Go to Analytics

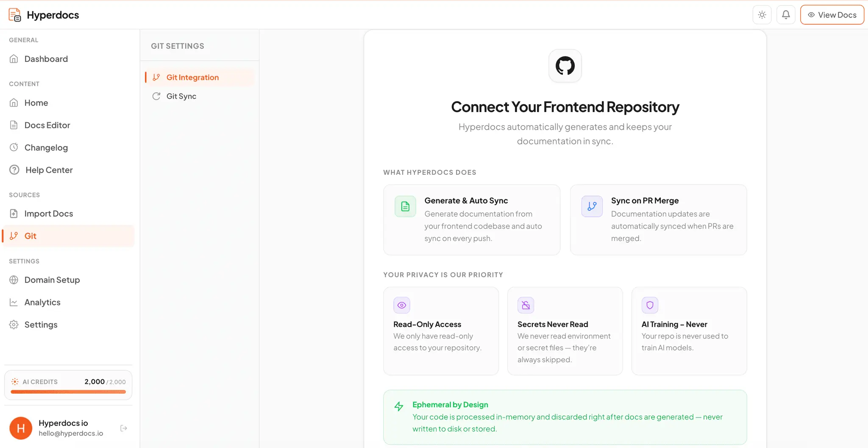(x=68, y=302)
